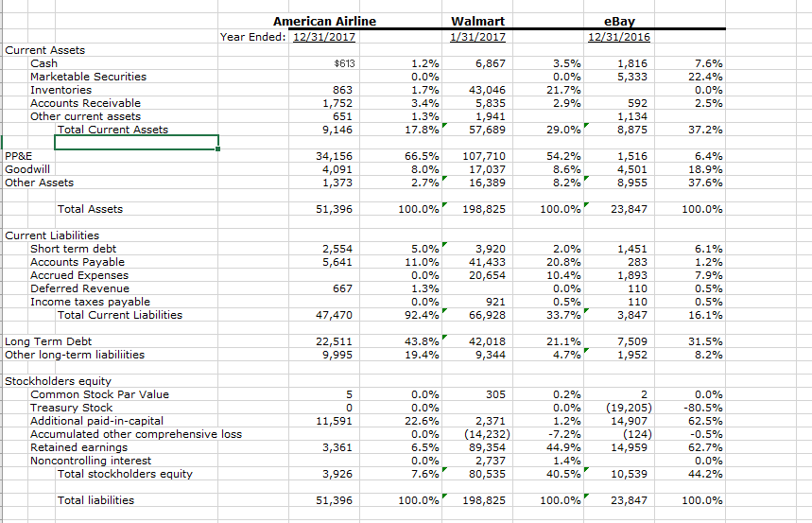Select the 92.4% total current liabilities cell
The height and width of the screenshot is (523, 812).
(422, 315)
